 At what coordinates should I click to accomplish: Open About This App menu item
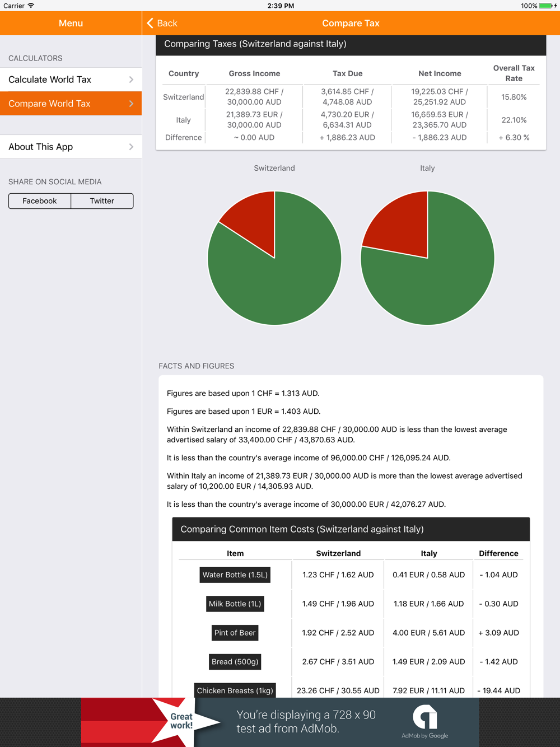click(x=71, y=147)
